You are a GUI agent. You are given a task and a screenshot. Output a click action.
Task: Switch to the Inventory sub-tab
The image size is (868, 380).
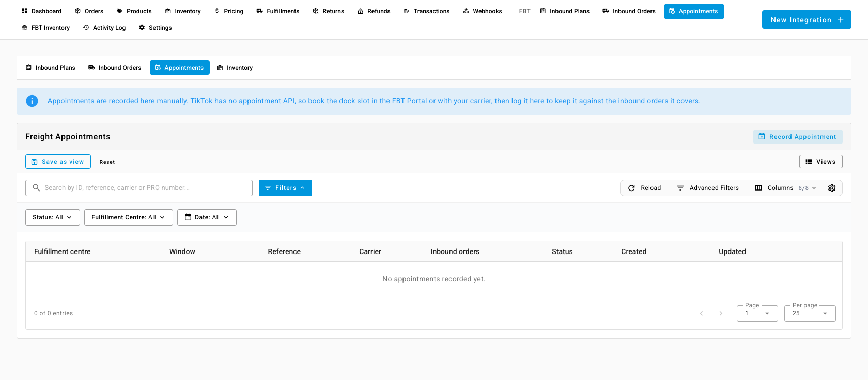tap(235, 68)
